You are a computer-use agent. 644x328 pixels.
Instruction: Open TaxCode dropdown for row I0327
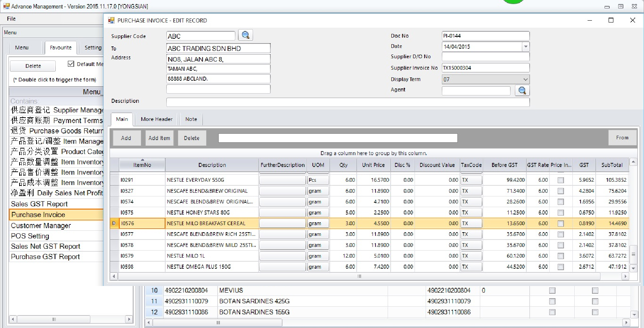(x=471, y=191)
